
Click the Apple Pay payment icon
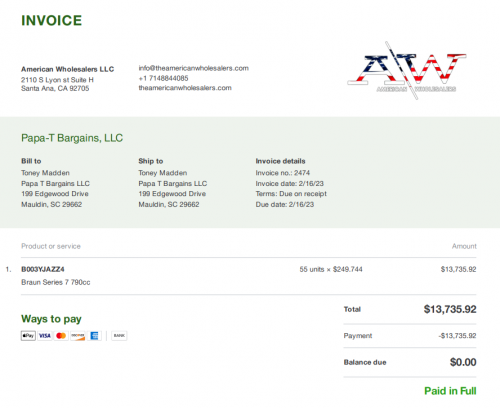pos(28,336)
